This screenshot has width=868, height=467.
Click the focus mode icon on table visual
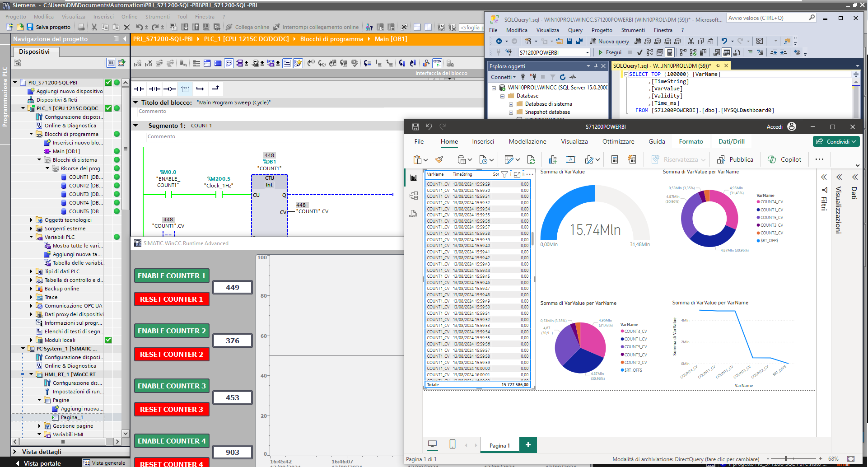(518, 174)
